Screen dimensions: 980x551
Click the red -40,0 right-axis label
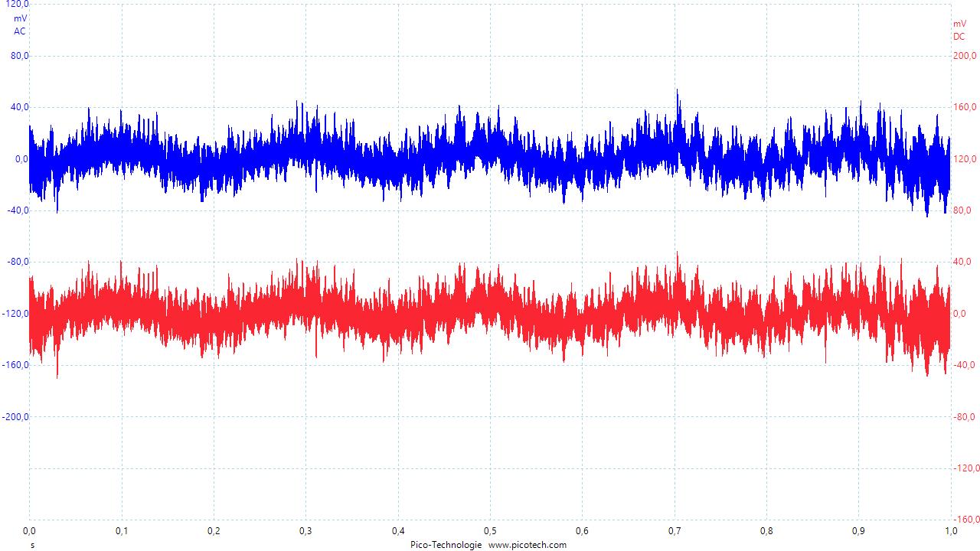964,365
